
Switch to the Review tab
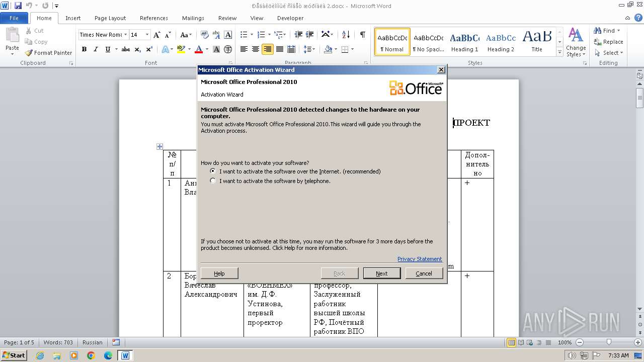227,18
